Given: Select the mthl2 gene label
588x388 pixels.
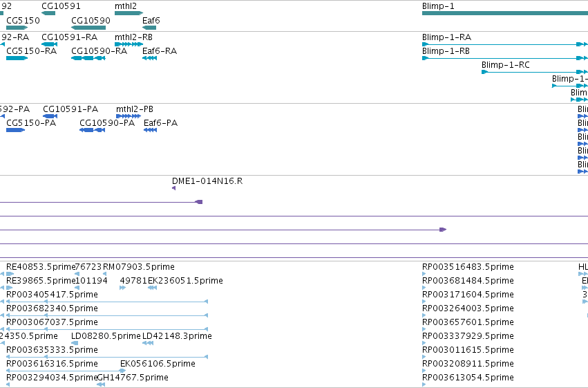Looking at the screenshot, I should click(x=126, y=6).
